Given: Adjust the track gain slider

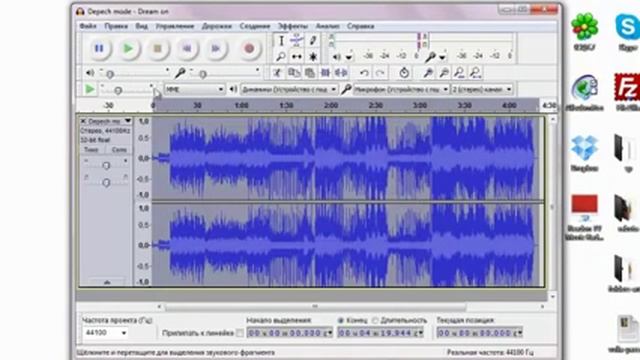Looking at the screenshot, I should pyautogui.click(x=106, y=165).
